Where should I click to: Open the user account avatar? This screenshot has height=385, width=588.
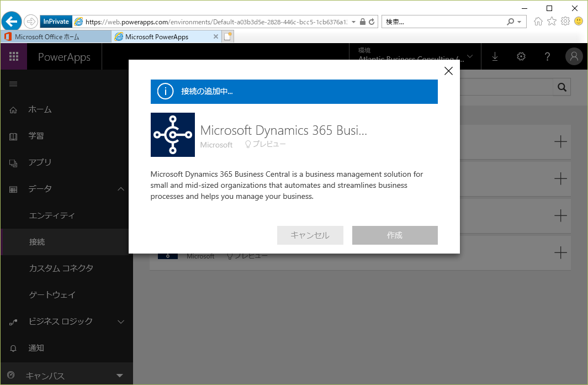click(574, 57)
